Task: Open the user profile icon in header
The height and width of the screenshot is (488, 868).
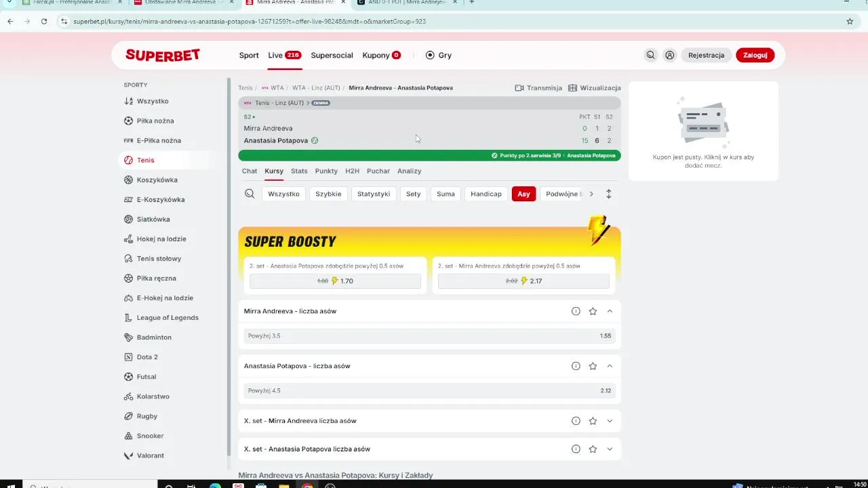Action: click(669, 55)
